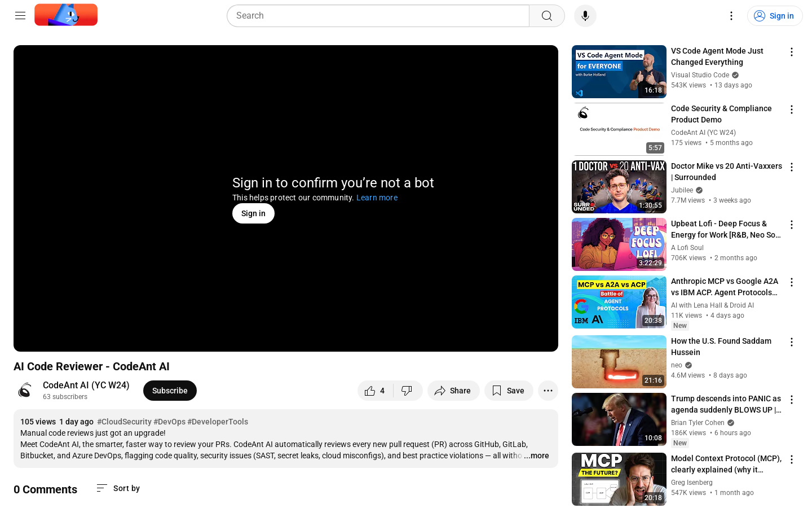
Task: Expand description with ...more
Action: pos(536,456)
